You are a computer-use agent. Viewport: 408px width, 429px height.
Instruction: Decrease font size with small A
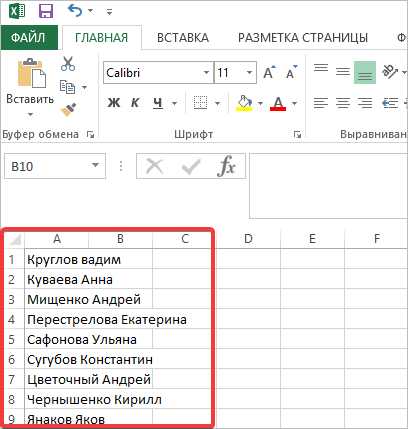291,72
